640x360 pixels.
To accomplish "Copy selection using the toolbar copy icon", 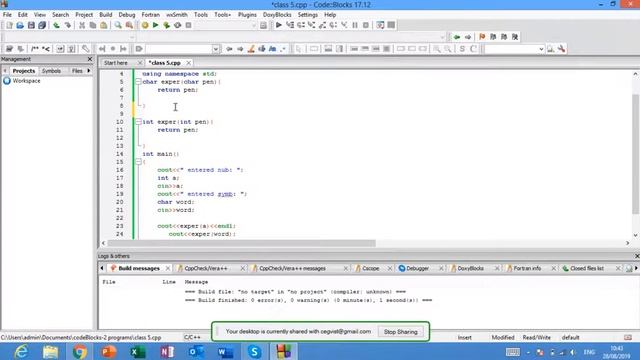I will [93, 25].
